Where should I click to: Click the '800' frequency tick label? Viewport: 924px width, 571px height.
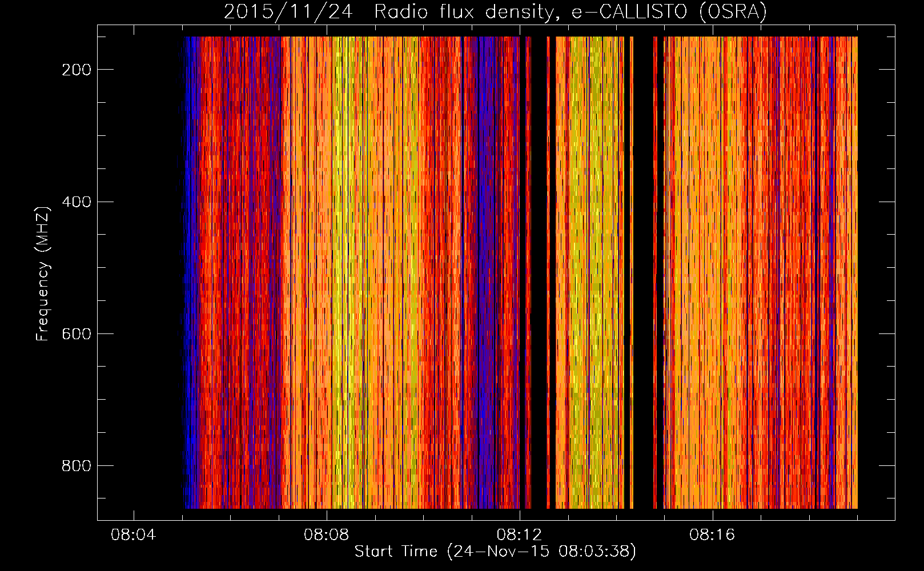pos(77,466)
